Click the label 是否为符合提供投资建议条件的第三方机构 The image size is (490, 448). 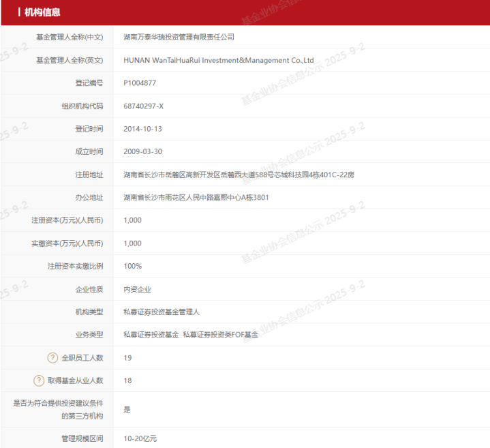pyautogui.click(x=58, y=410)
